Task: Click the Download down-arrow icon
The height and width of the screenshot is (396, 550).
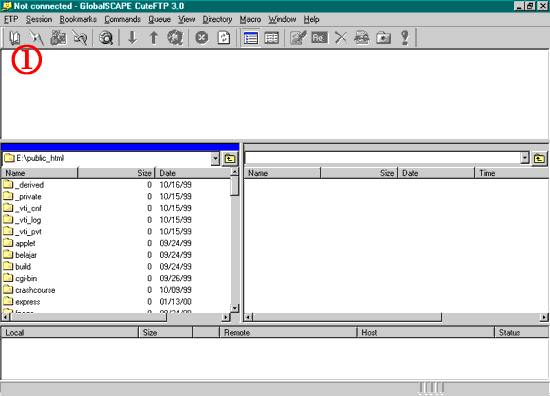Action: point(132,38)
